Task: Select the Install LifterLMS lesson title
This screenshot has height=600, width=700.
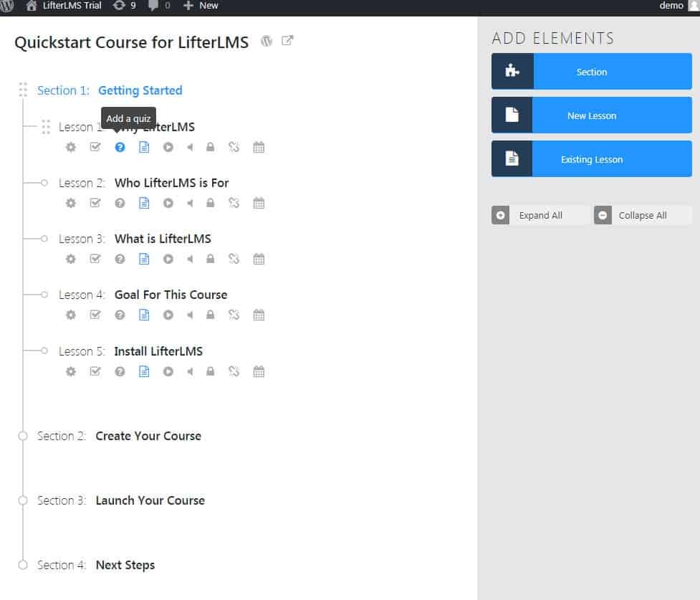Action: click(x=158, y=351)
